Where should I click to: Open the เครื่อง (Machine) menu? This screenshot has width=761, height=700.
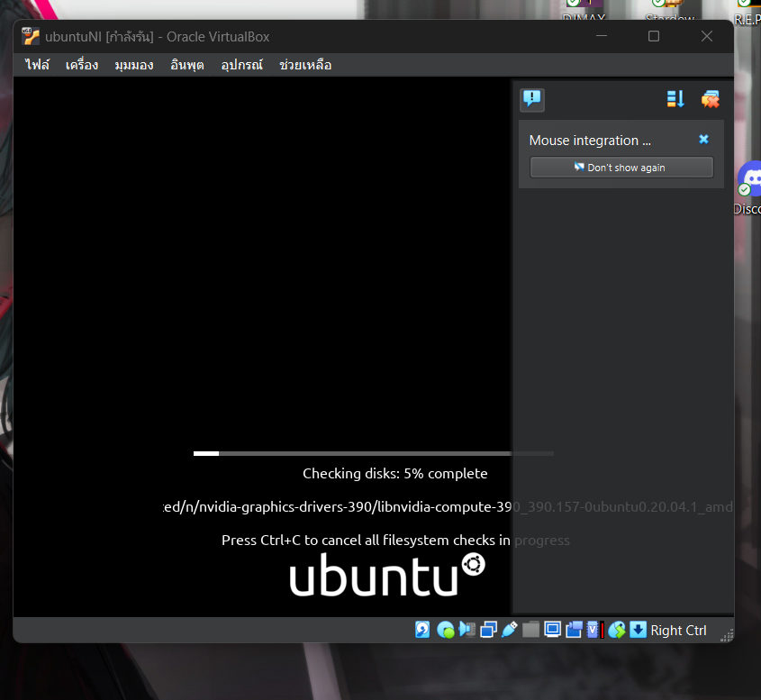[x=82, y=65]
